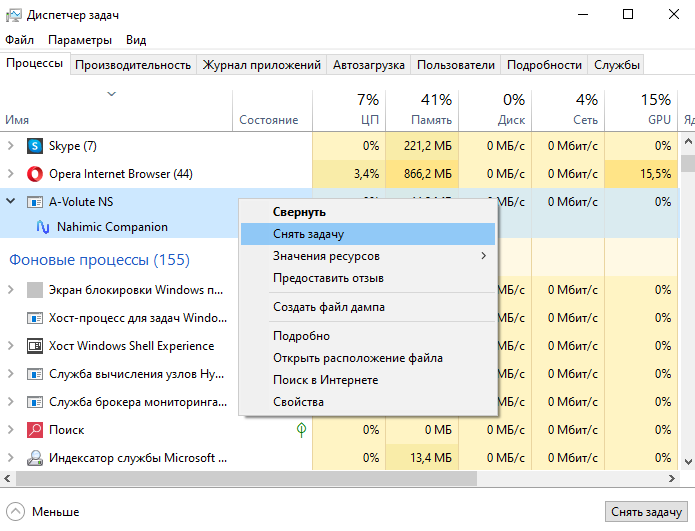Screen dimensions: 695x531
Task: Select the Процессы tab
Action: 35,63
